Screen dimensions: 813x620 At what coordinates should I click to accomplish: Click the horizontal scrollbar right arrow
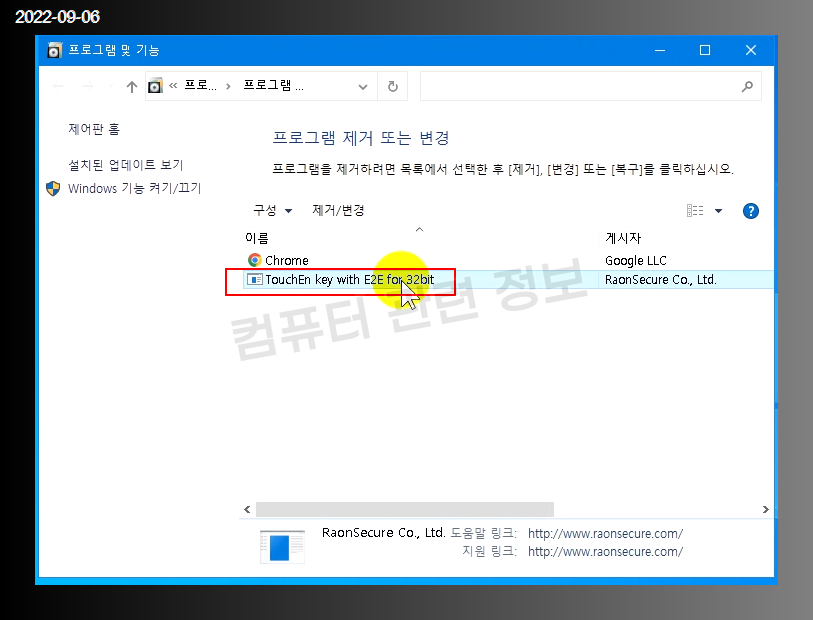point(765,510)
